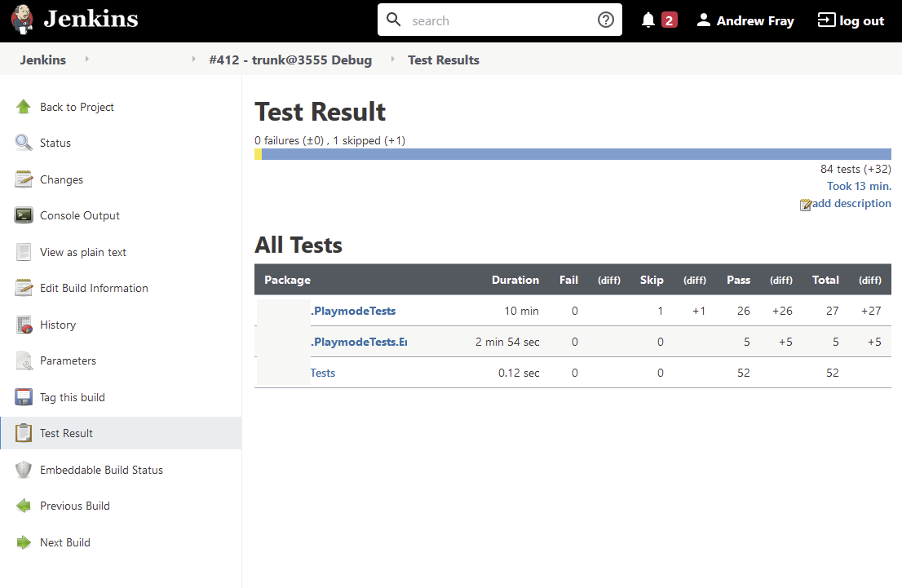
Task: Sort by the Total column header
Action: [x=825, y=281]
